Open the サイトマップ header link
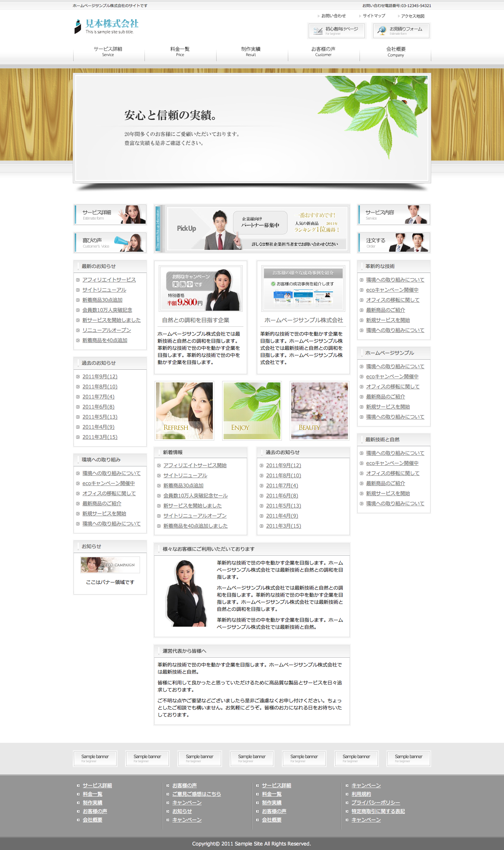 coord(374,16)
